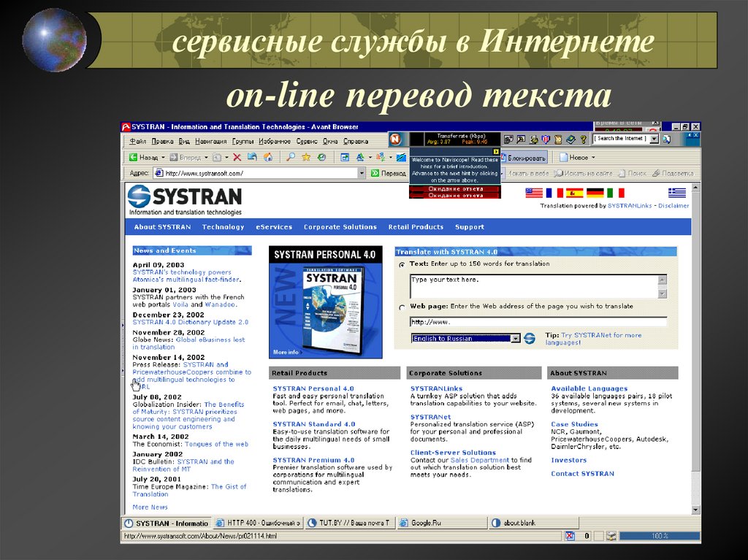
Task: Click the red Stop icon in browser toolbar
Action: [x=237, y=157]
